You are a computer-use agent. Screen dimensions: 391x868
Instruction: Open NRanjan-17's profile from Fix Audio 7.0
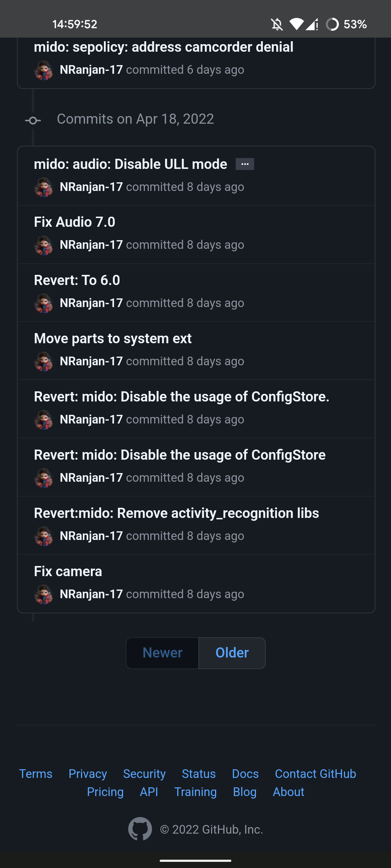click(91, 246)
